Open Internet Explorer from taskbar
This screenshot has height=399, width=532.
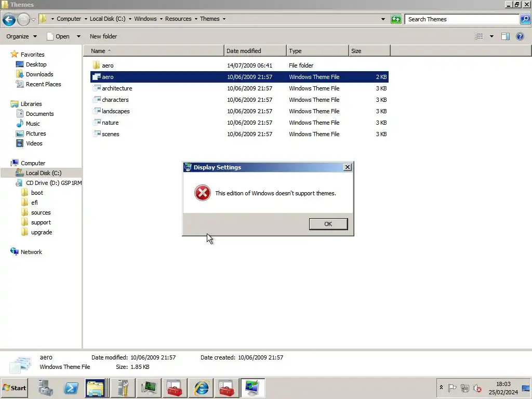tap(201, 388)
